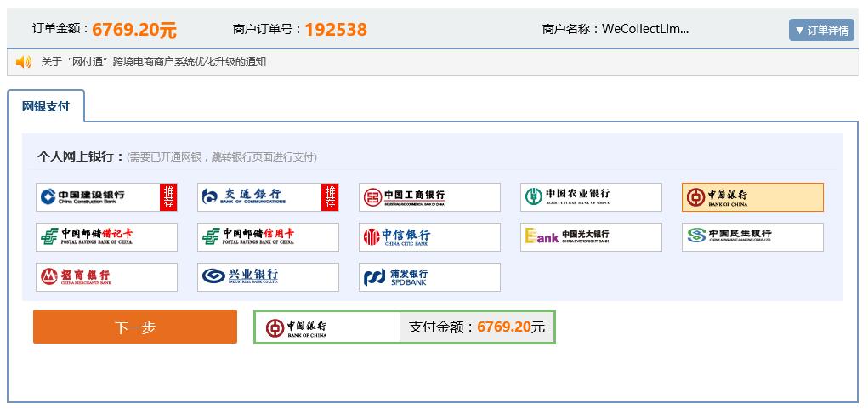Choose Bank of China in bank grid

pyautogui.click(x=752, y=197)
